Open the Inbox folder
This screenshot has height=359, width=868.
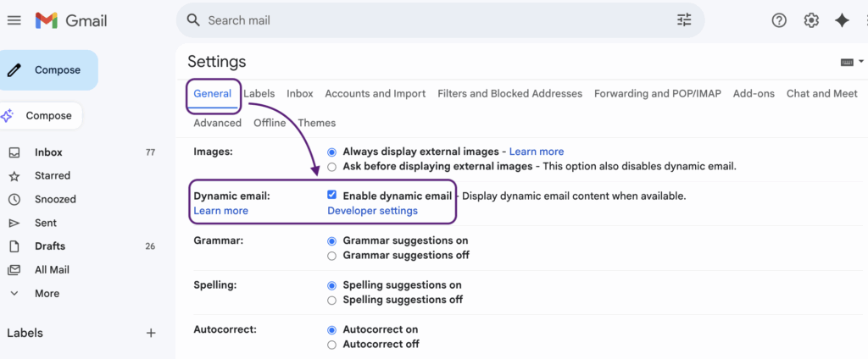pos(48,152)
